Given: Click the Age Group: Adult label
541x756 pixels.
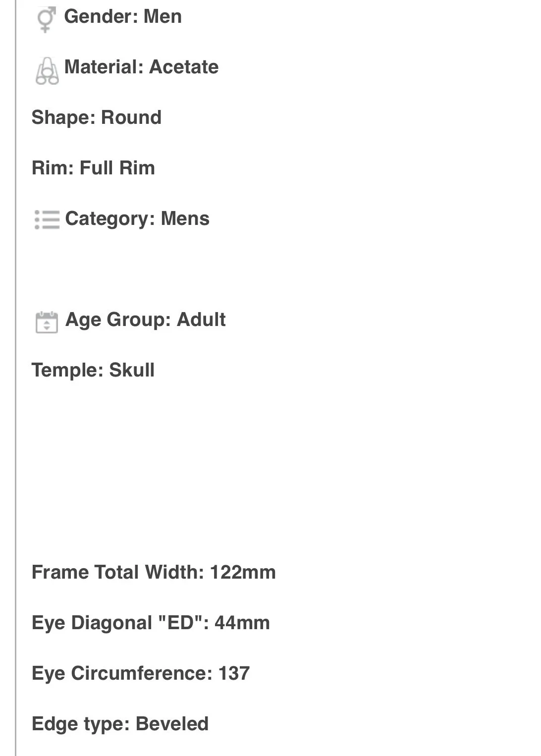Looking at the screenshot, I should (x=146, y=320).
